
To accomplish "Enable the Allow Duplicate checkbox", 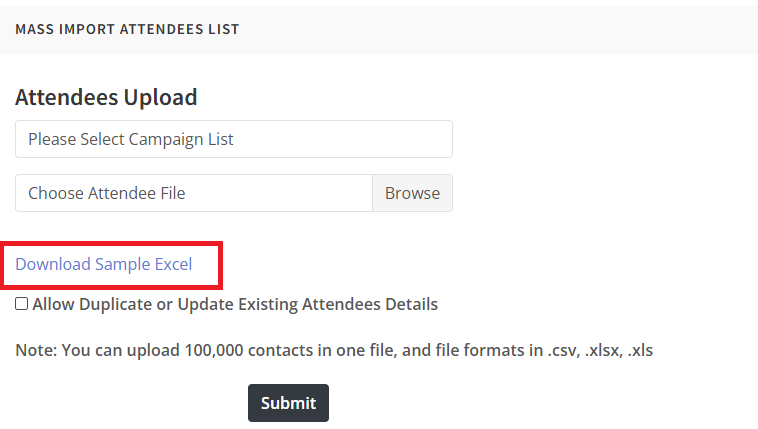I will pos(22,304).
